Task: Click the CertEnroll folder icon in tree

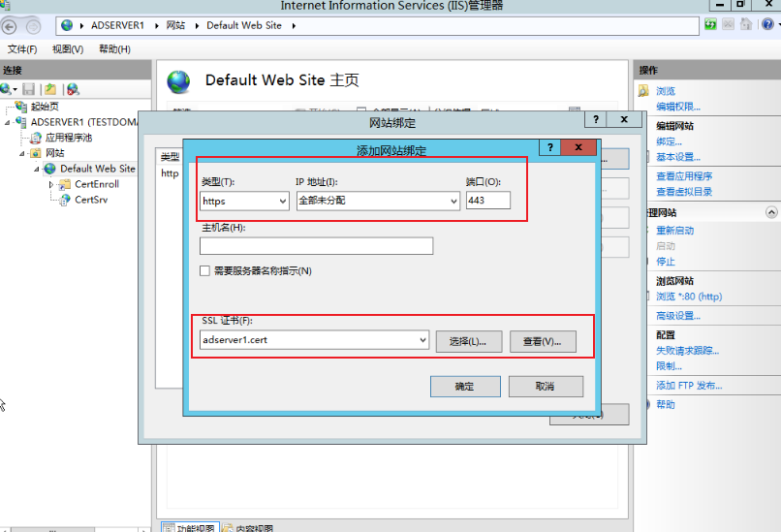Action: (65, 184)
